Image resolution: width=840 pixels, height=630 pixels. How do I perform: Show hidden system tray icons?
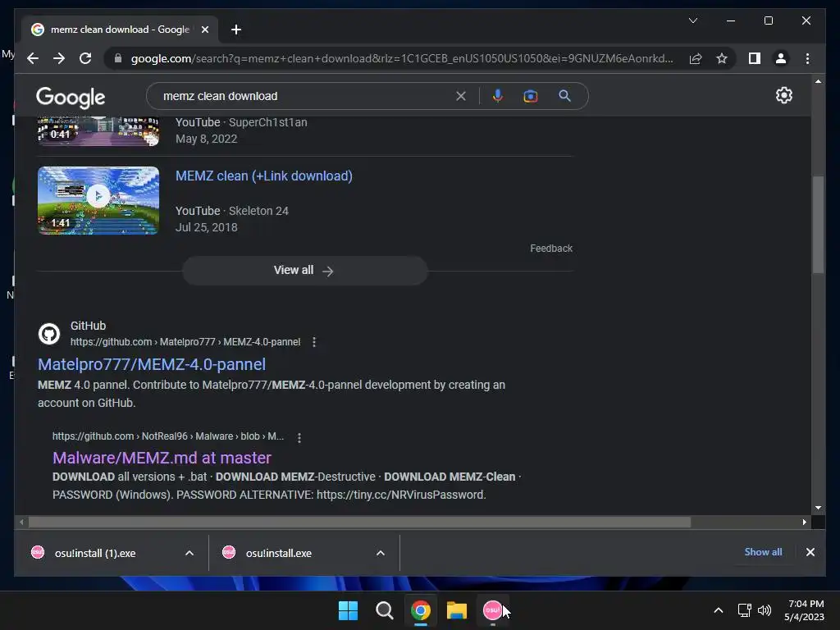[719, 610]
